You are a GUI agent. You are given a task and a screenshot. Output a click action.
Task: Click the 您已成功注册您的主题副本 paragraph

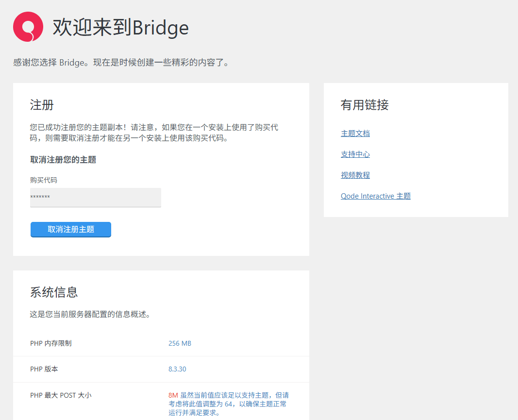[x=154, y=133]
